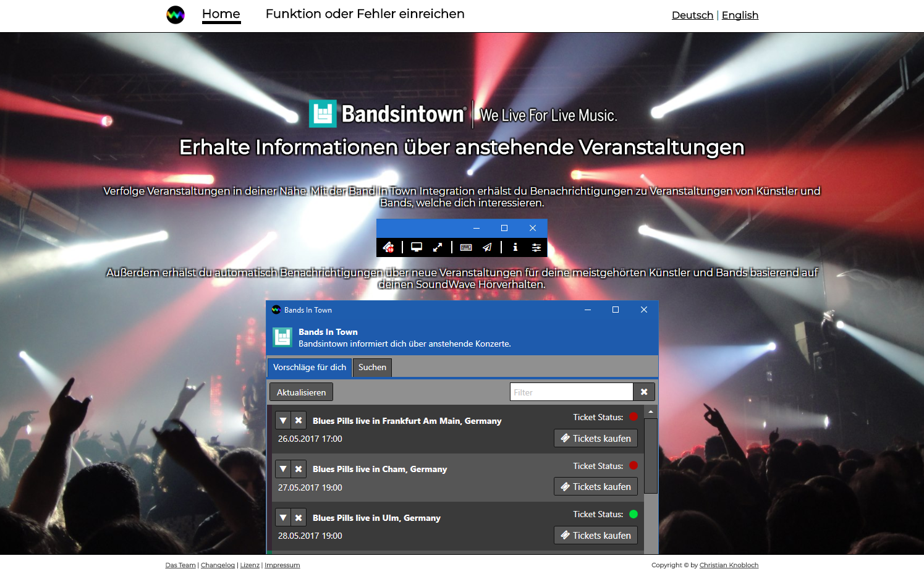
Task: Select 'Blues Pills live in Frankfurt Am Main, Germany' title
Action: coord(407,421)
